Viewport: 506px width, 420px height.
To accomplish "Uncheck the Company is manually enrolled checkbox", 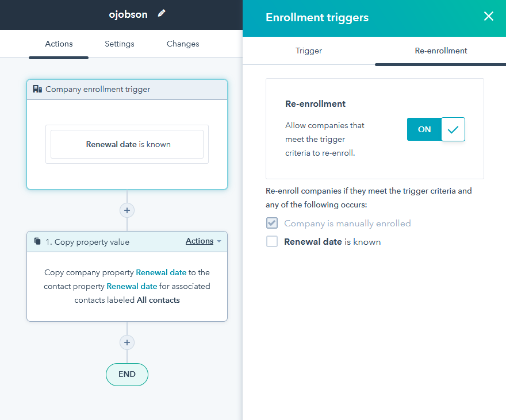I will [271, 223].
